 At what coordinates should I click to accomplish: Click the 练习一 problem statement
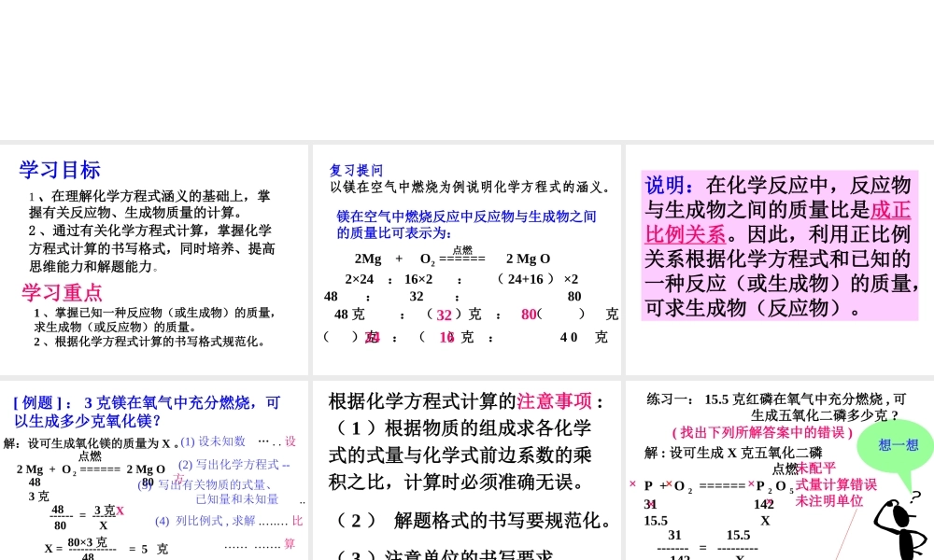777,407
